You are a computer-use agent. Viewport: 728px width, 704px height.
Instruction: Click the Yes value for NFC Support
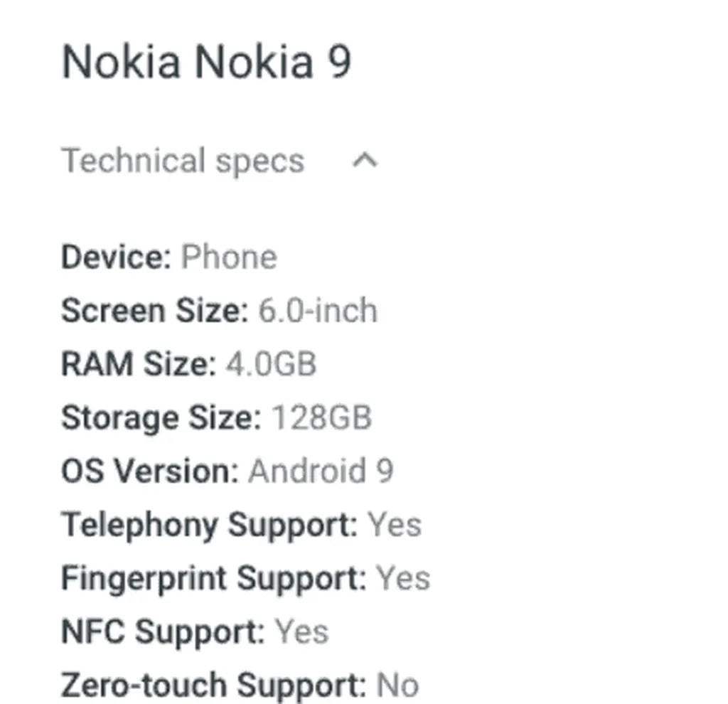302,631
